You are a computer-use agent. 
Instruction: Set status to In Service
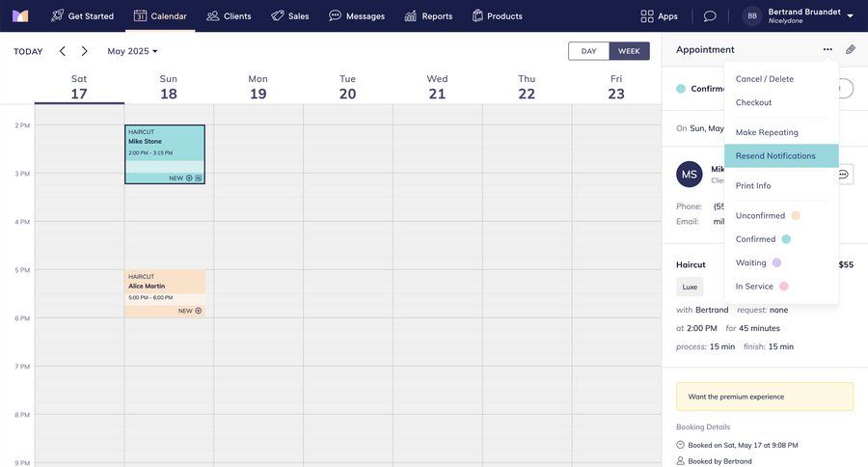pos(781,287)
